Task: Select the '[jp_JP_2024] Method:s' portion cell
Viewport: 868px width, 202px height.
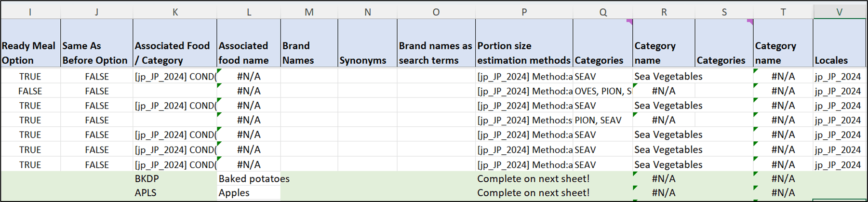Action: 524,120
